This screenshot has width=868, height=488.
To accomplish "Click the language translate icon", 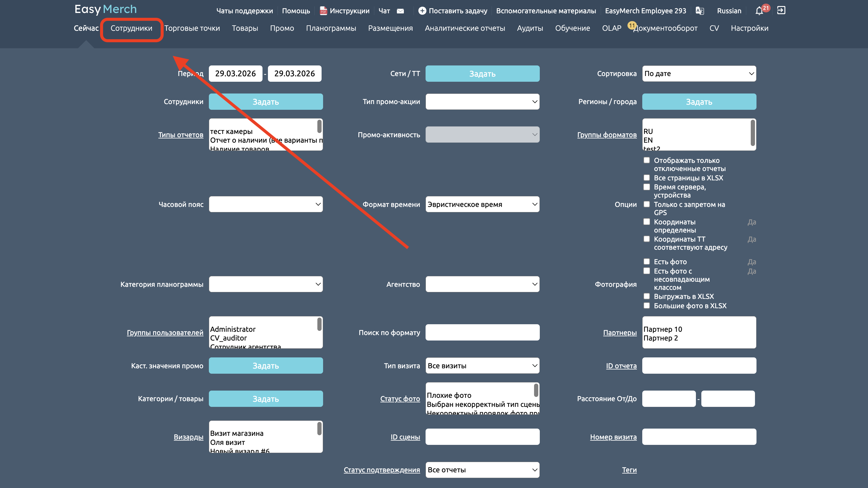I will tap(700, 11).
